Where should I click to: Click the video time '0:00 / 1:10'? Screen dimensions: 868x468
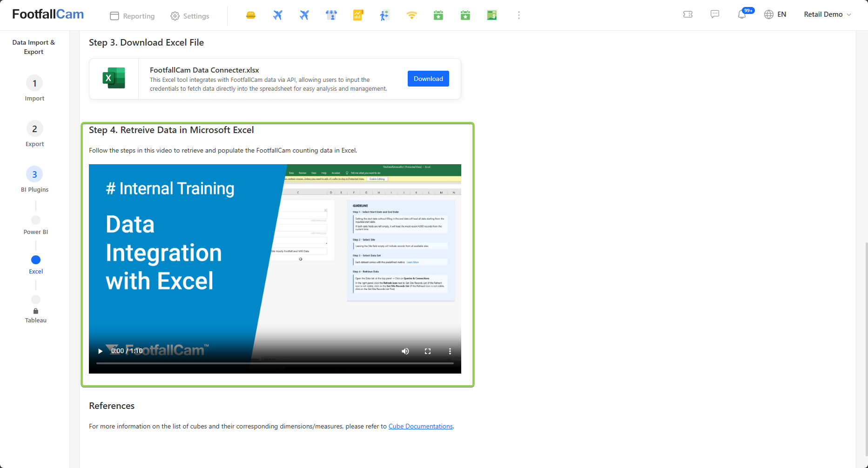127,351
